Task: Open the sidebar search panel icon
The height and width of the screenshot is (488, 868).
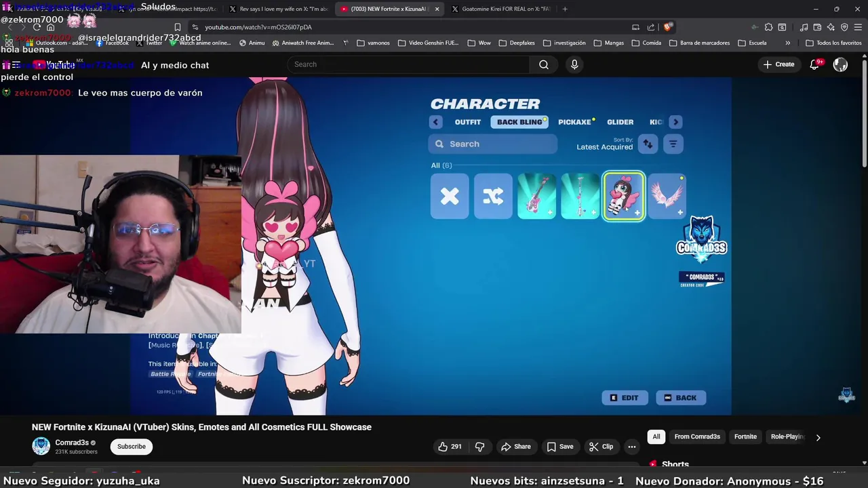Action: coord(782,27)
